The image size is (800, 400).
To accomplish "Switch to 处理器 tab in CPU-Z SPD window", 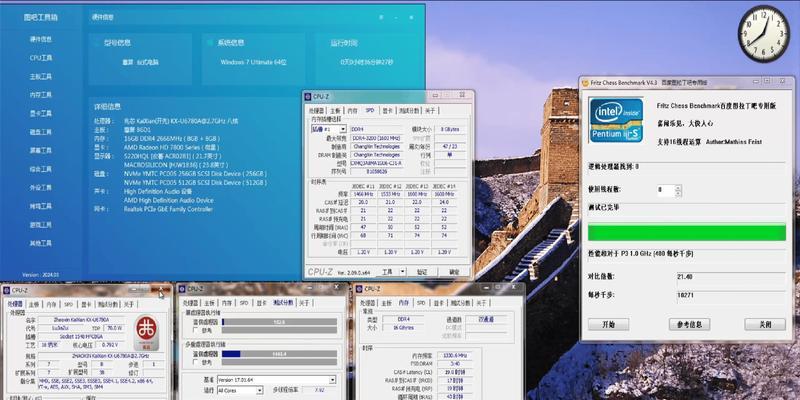I will [317, 111].
